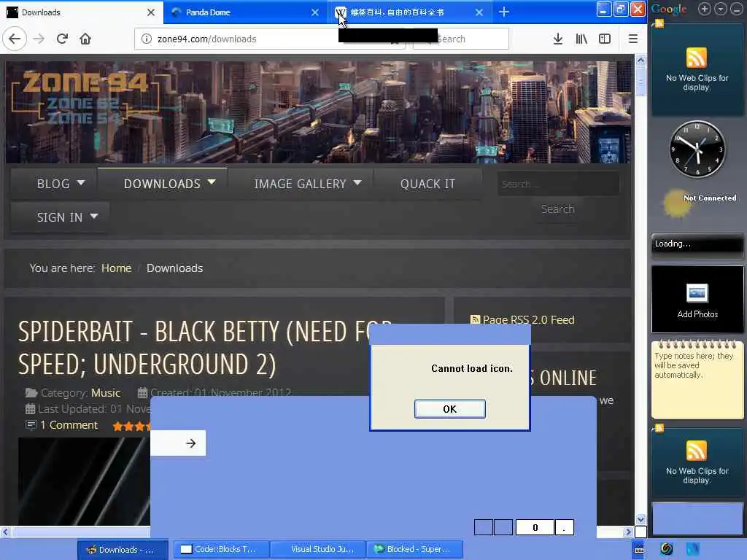Open the Google sidebar dropdown menu

click(x=721, y=9)
